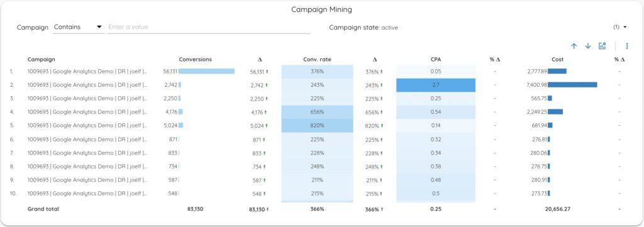Viewport: 644px width, 227px height.
Task: Click the drill up arrow icon
Action: coord(574,47)
